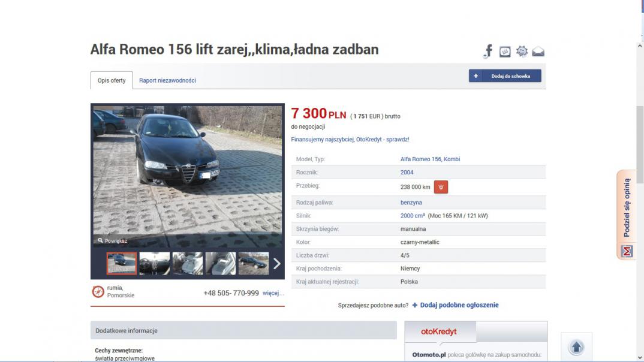
Task: Click the gear-shaped share icon
Action: (x=522, y=52)
